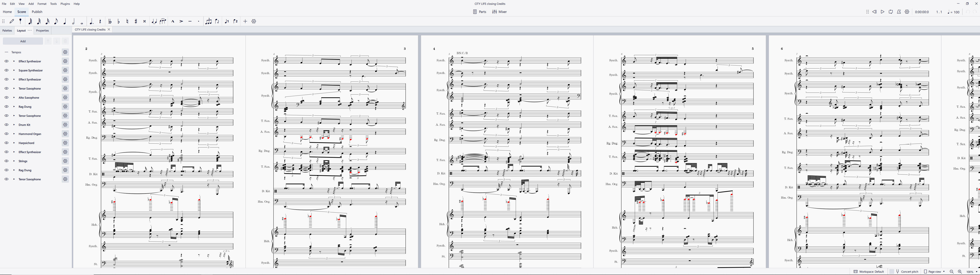This screenshot has width=980, height=275.
Task: Hide the Drum Kit instrument
Action: click(x=7, y=125)
